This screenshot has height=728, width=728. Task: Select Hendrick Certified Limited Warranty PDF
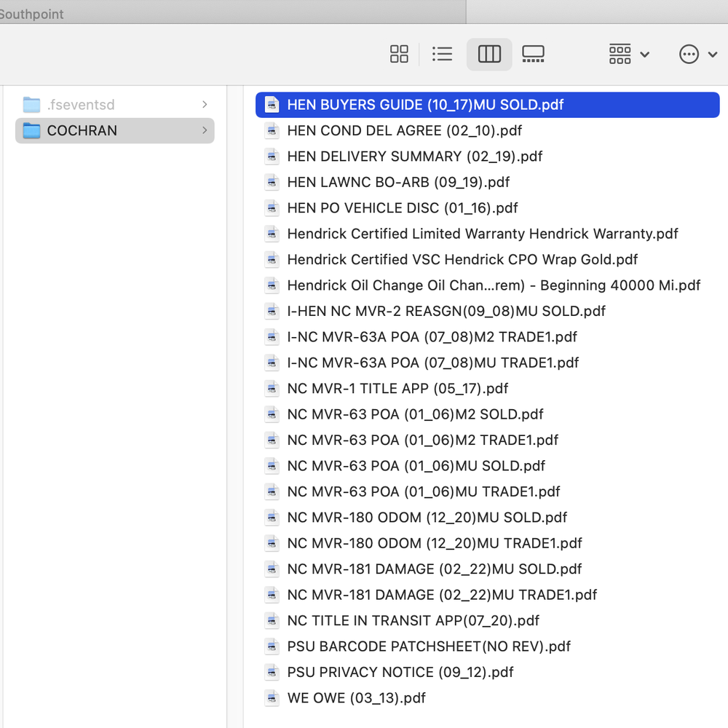click(488, 234)
